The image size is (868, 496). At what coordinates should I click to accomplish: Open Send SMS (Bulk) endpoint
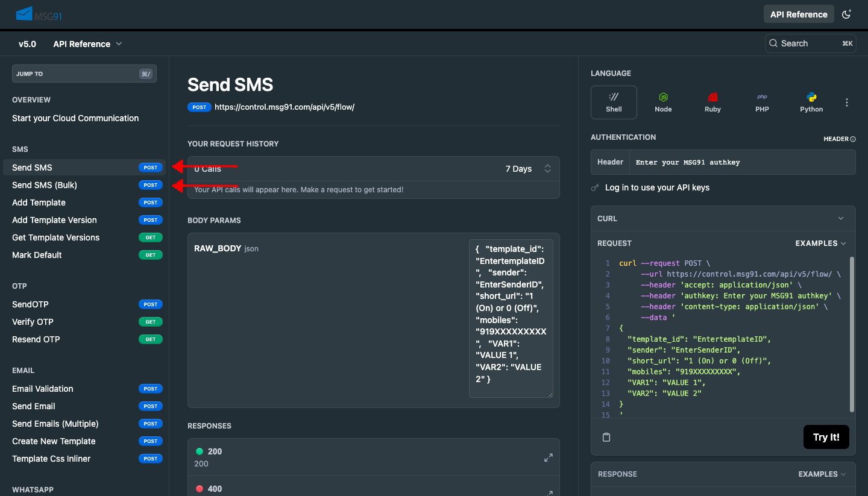(x=84, y=185)
